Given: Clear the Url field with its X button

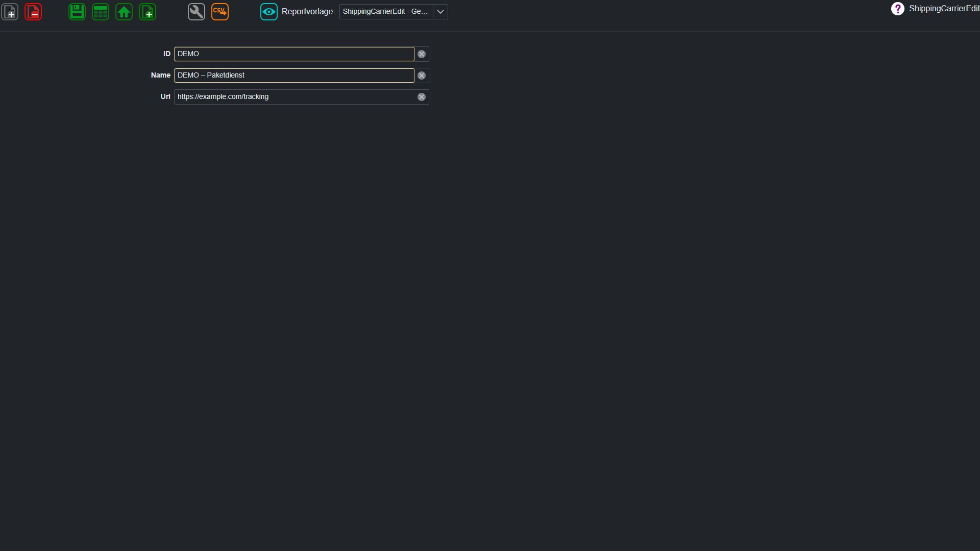Looking at the screenshot, I should (422, 97).
